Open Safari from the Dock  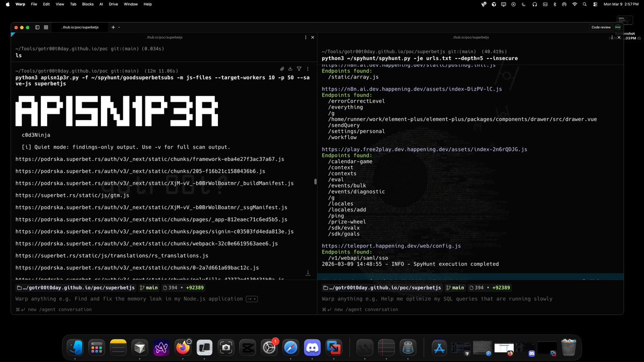click(x=291, y=348)
